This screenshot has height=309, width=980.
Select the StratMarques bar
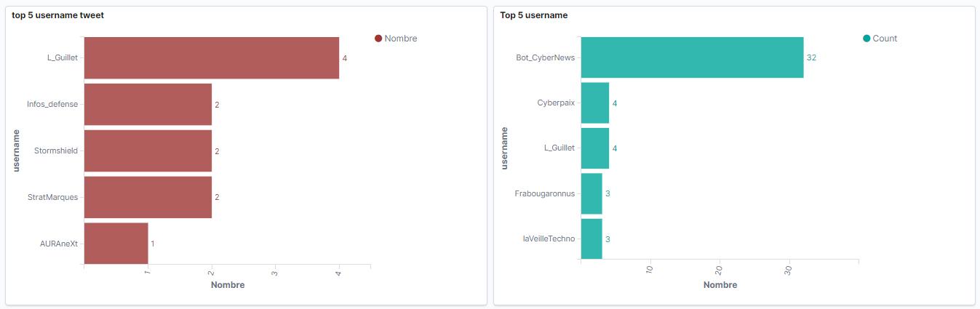[148, 197]
